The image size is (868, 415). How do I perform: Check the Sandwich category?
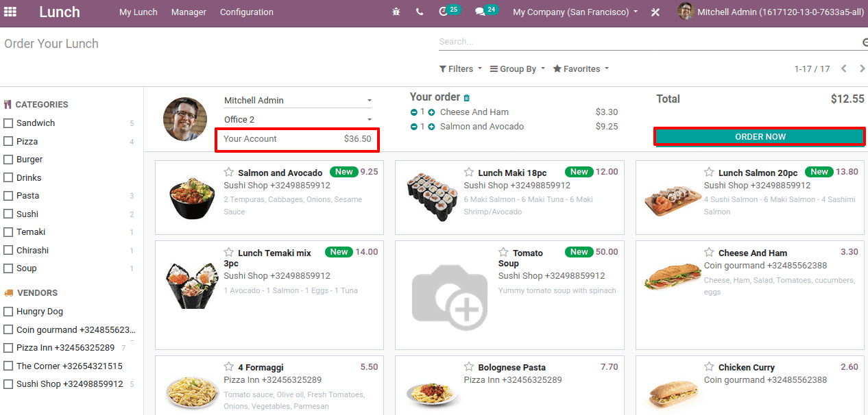pos(8,123)
